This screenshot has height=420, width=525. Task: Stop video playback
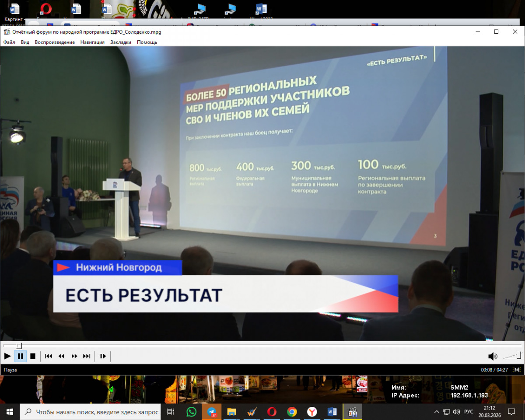[x=33, y=356]
